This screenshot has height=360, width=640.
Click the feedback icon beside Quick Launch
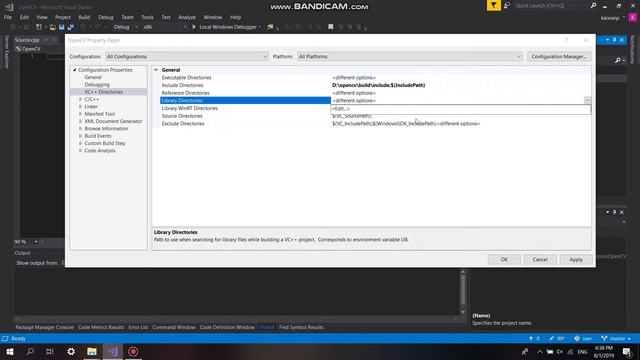pos(507,6)
